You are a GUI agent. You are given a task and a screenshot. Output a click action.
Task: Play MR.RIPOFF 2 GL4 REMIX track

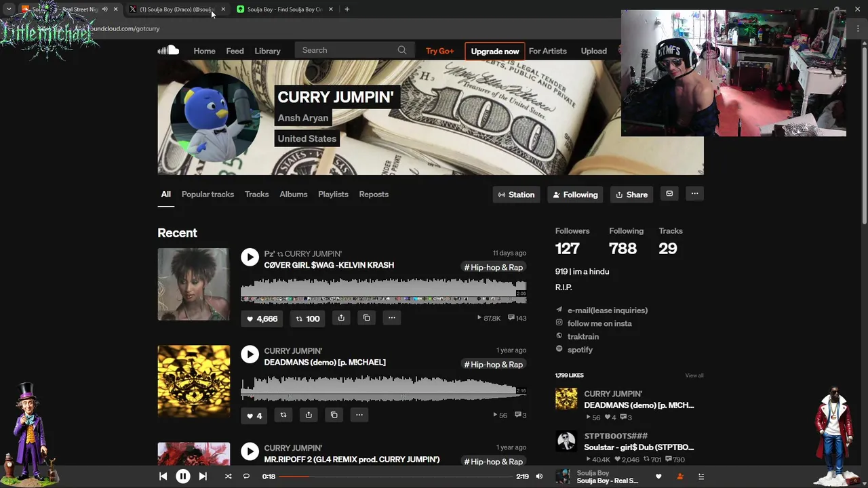(250, 451)
